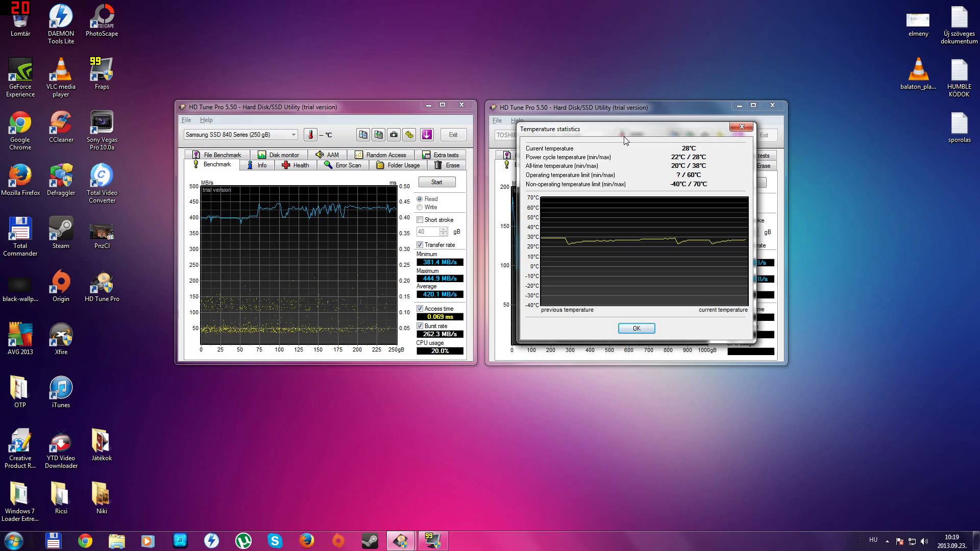Click the short stroke size stepper arrows
Image resolution: width=980 pixels, height=551 pixels.
(444, 232)
